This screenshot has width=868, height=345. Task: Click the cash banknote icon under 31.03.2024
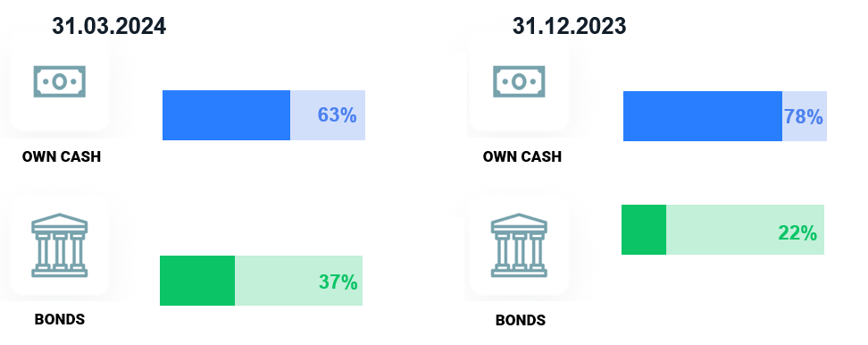[x=59, y=82]
